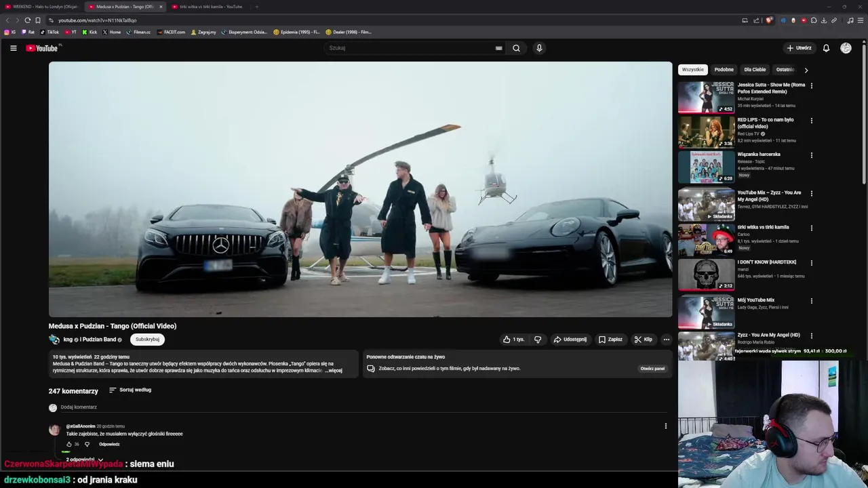Open the Brave Shields lion icon

pos(769,20)
